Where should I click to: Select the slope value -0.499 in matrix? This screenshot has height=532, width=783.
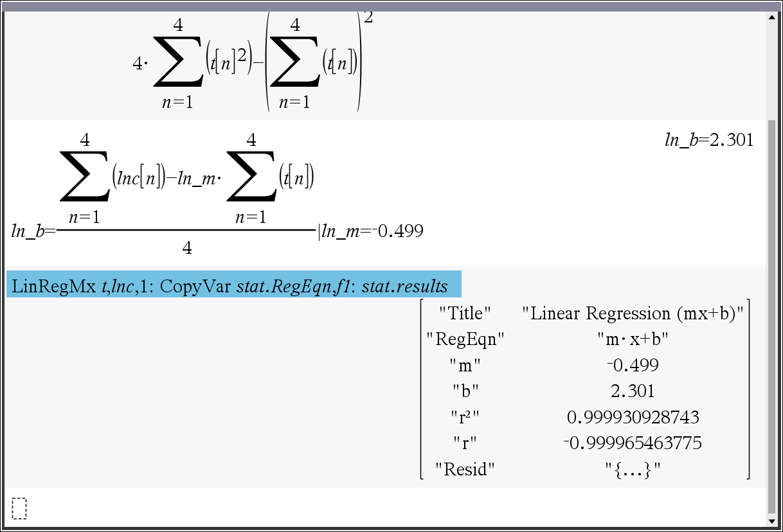coord(633,366)
